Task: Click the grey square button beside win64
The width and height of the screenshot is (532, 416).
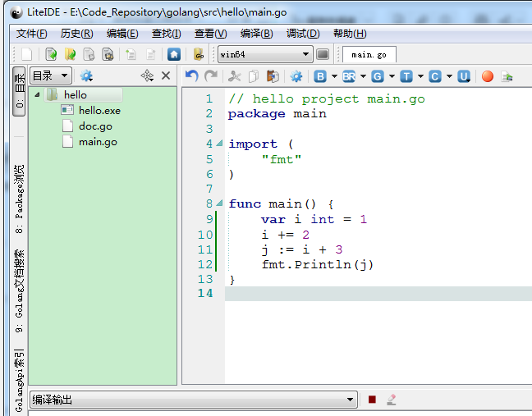Action: 323,54
